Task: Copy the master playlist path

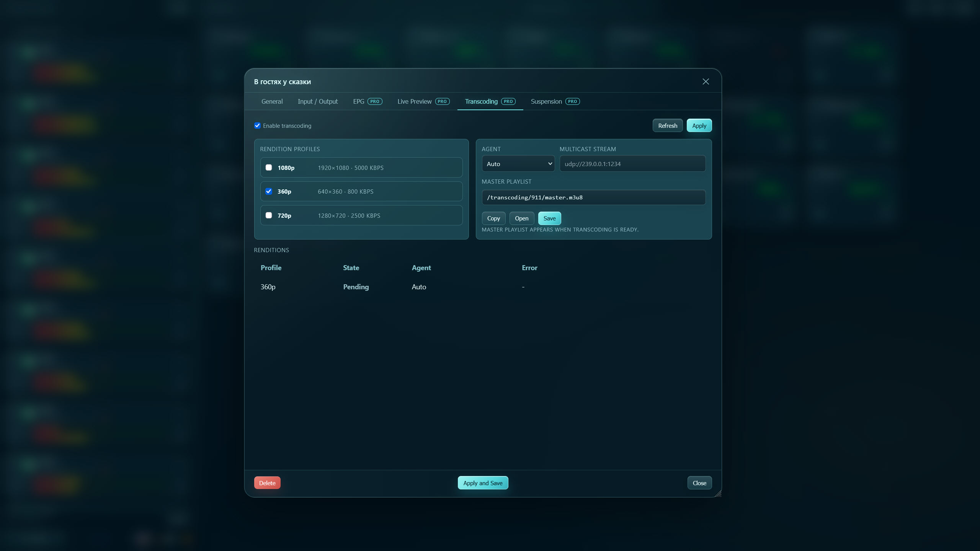Action: (x=493, y=218)
